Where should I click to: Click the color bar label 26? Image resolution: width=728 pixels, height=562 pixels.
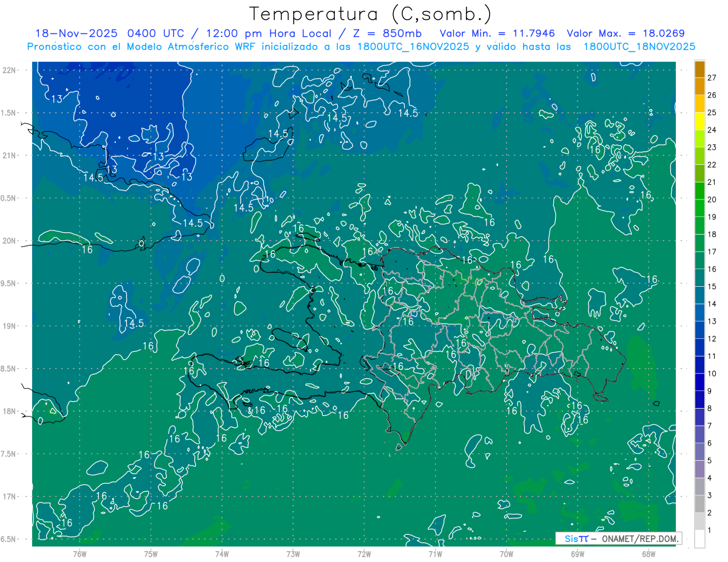click(712, 95)
